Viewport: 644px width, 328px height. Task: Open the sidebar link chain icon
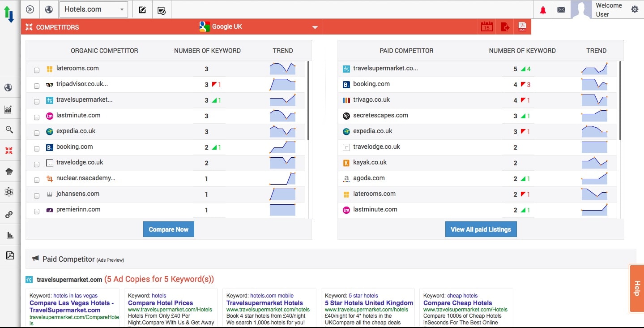(9, 215)
